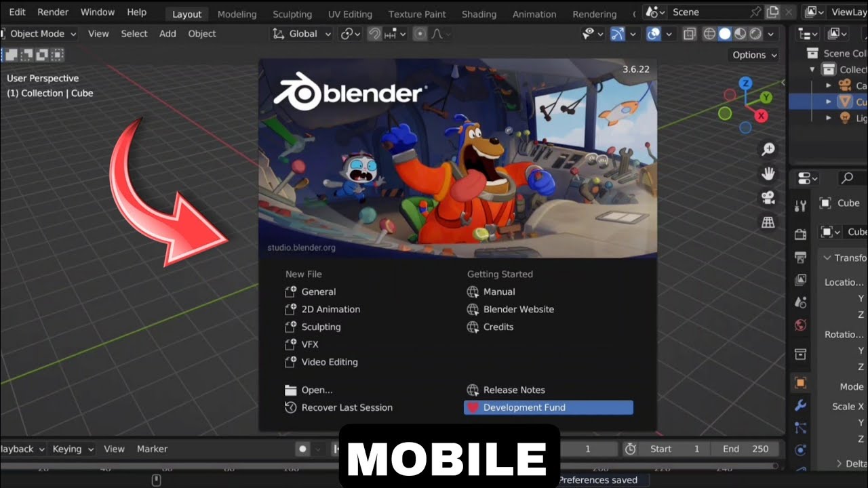Image resolution: width=868 pixels, height=488 pixels.
Task: Collapse the Collection in outliner
Action: pyautogui.click(x=812, y=69)
